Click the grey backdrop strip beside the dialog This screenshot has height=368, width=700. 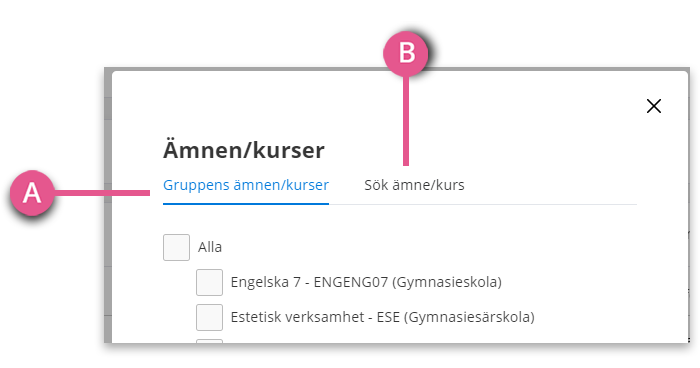(108, 205)
